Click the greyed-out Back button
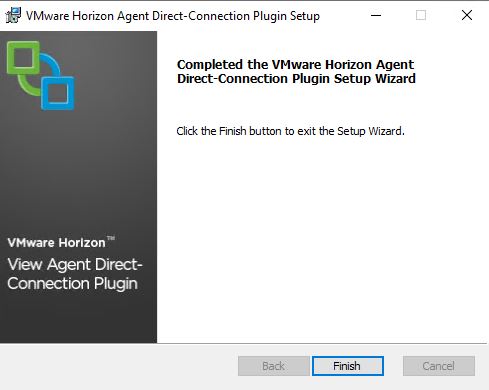The width and height of the screenshot is (489, 390). 273,366
